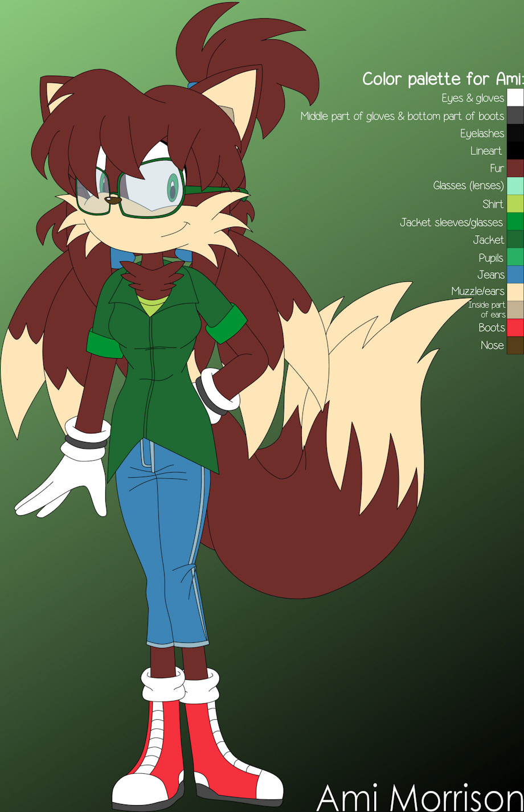Click the 'Glasses (lenses)' label
524x812 pixels.
(469, 186)
